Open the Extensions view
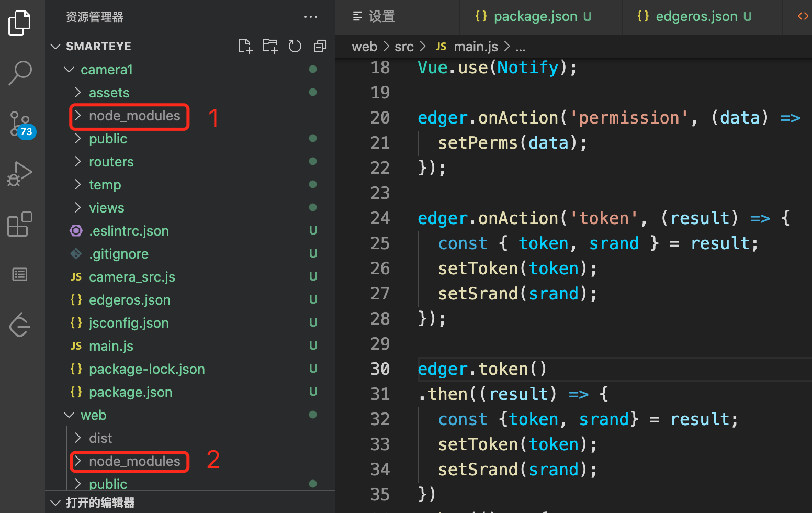812x513 pixels. [x=20, y=224]
